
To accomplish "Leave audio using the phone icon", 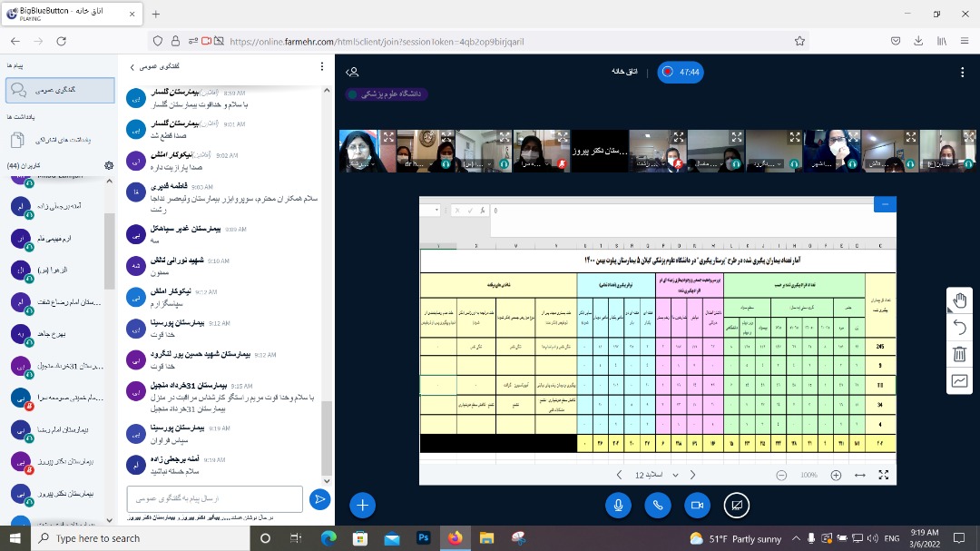I will click(x=658, y=505).
